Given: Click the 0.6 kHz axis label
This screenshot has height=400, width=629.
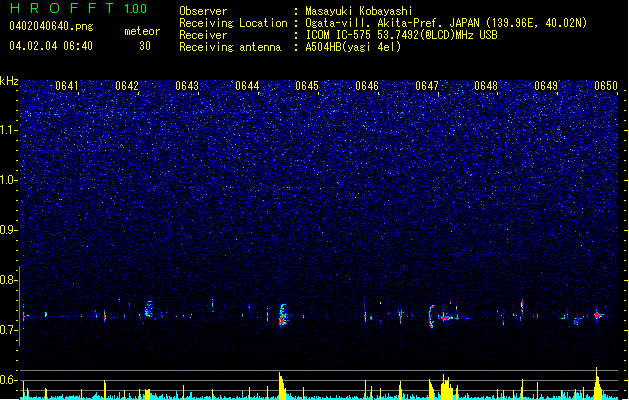Looking at the screenshot, I should pyautogui.click(x=9, y=380).
